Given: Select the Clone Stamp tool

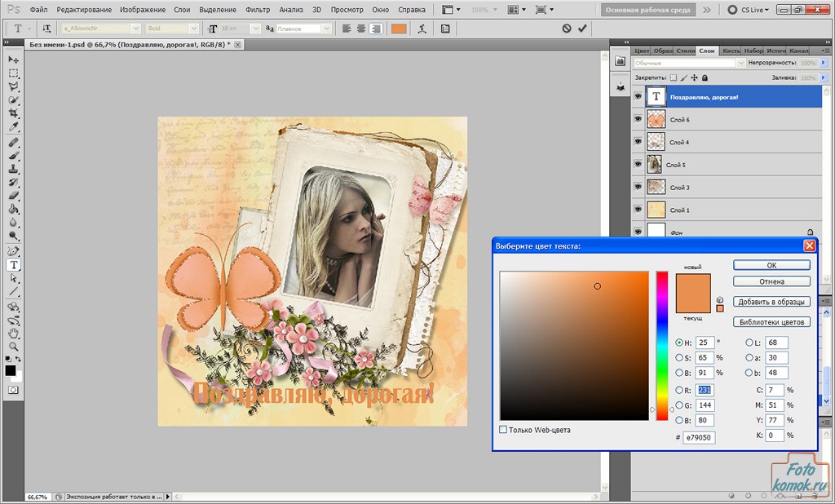Looking at the screenshot, I should 14,169.
